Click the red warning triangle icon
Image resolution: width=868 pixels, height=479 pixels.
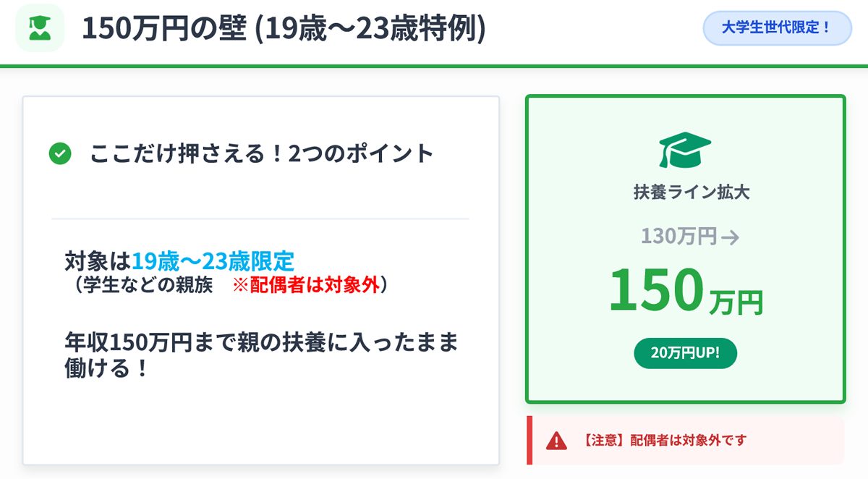556,439
